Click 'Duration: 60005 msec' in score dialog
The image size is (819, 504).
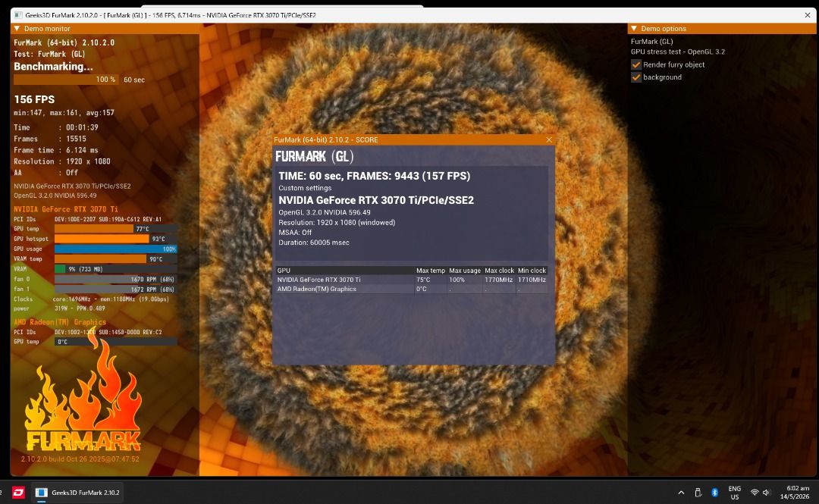click(x=313, y=243)
